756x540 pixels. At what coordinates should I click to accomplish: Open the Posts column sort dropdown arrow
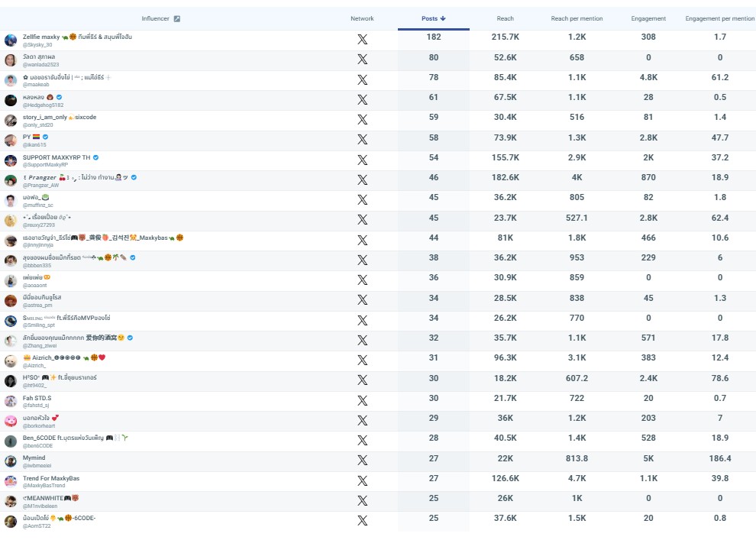pyautogui.click(x=444, y=18)
